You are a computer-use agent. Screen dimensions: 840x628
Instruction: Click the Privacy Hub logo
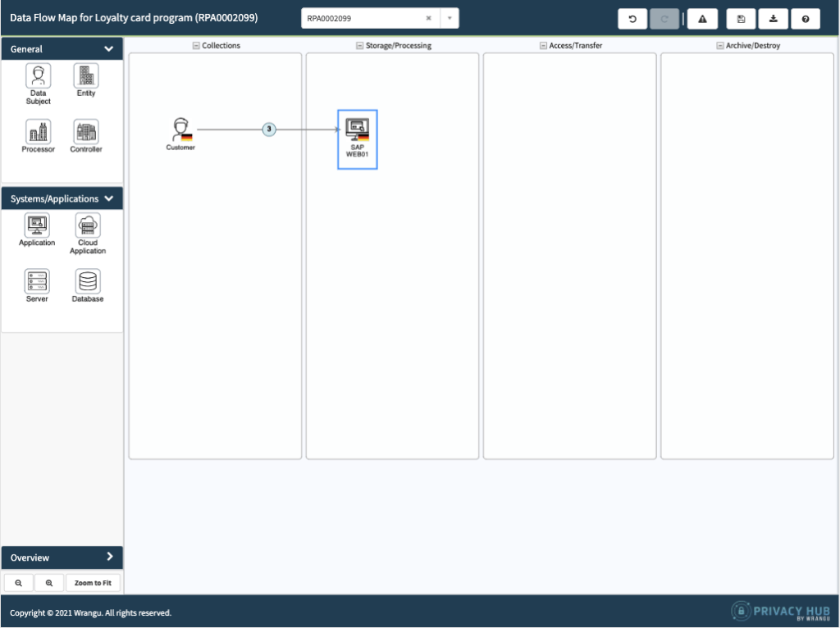[781, 611]
